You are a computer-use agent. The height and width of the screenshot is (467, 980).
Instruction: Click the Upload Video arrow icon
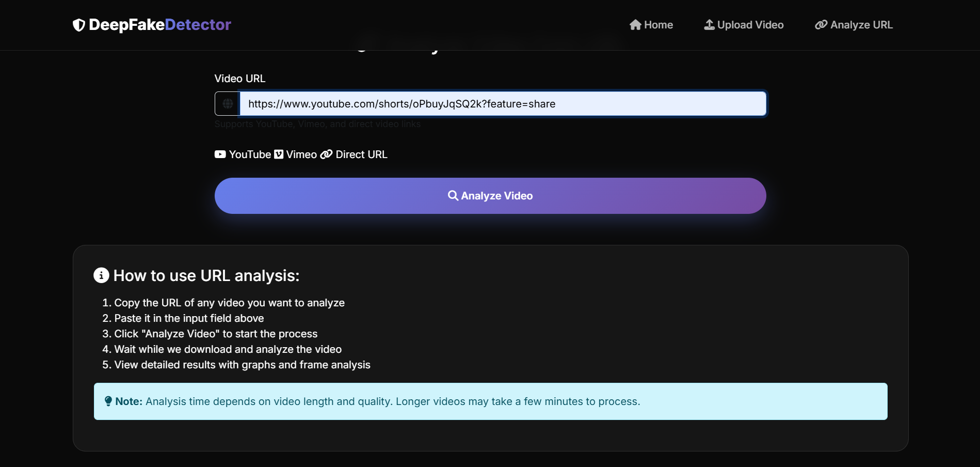710,25
